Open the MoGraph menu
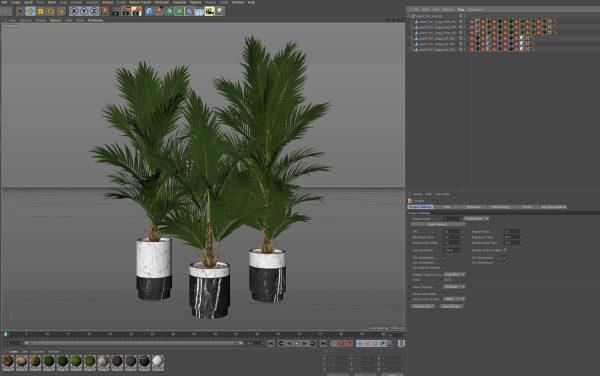This screenshot has height=376, width=600. [162, 2]
